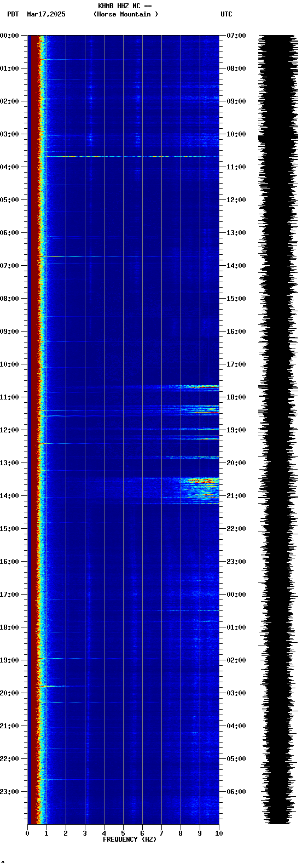The height and width of the screenshot is (868, 302).
Task: Click the 05:00 UTC label on right axis
Action: click(236, 759)
